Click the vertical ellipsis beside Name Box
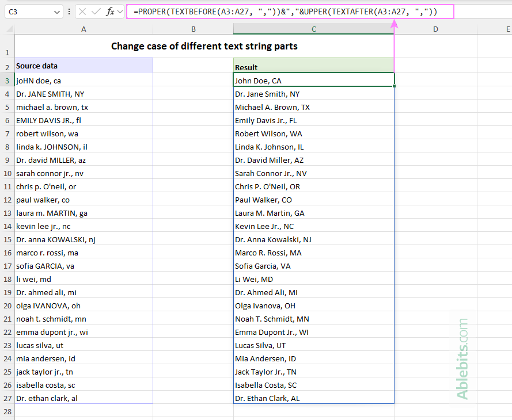The width and height of the screenshot is (512, 420). (x=69, y=12)
